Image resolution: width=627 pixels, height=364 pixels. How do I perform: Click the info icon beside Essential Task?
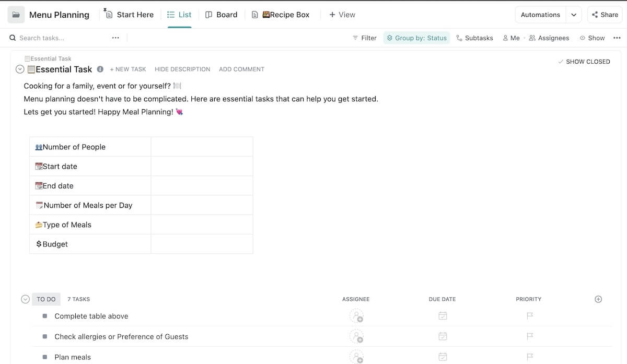100,69
